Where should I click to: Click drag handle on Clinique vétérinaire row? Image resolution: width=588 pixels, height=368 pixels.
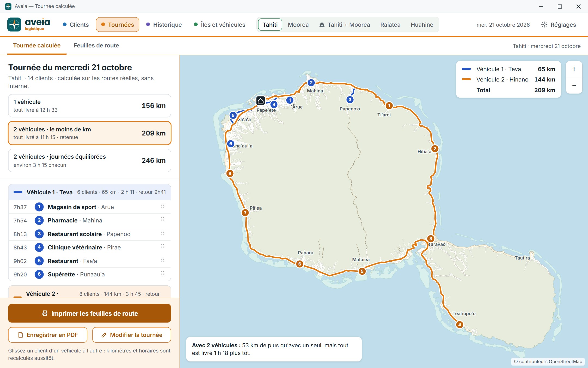[163, 246]
